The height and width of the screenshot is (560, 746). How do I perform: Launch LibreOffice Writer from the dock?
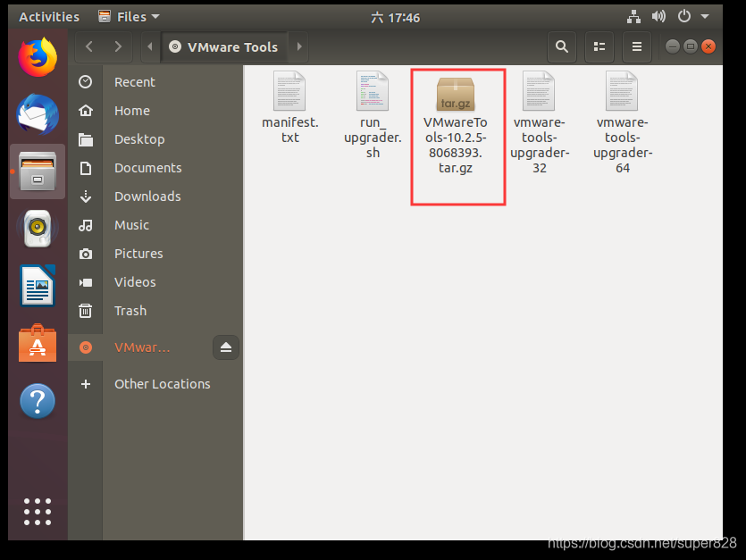click(38, 286)
